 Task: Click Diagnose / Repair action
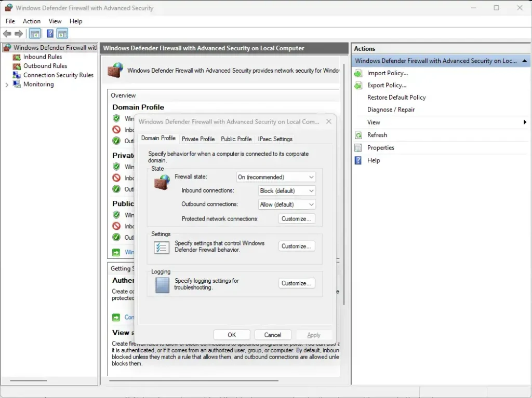point(391,110)
